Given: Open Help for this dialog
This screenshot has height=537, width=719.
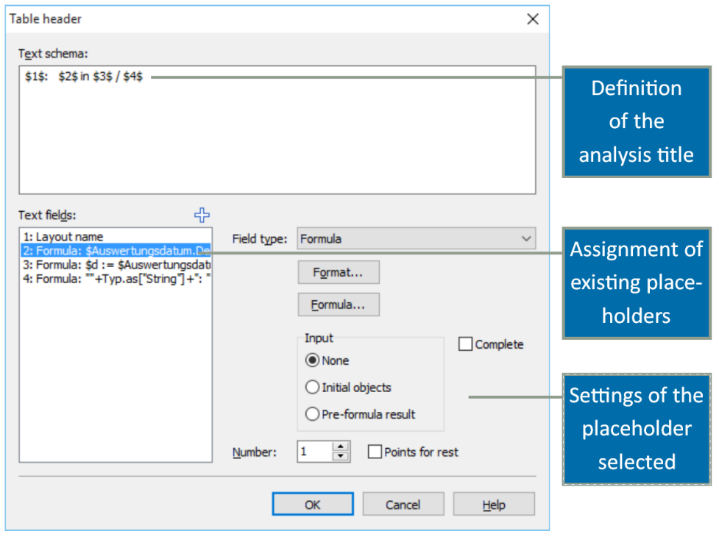Looking at the screenshot, I should coord(494,504).
